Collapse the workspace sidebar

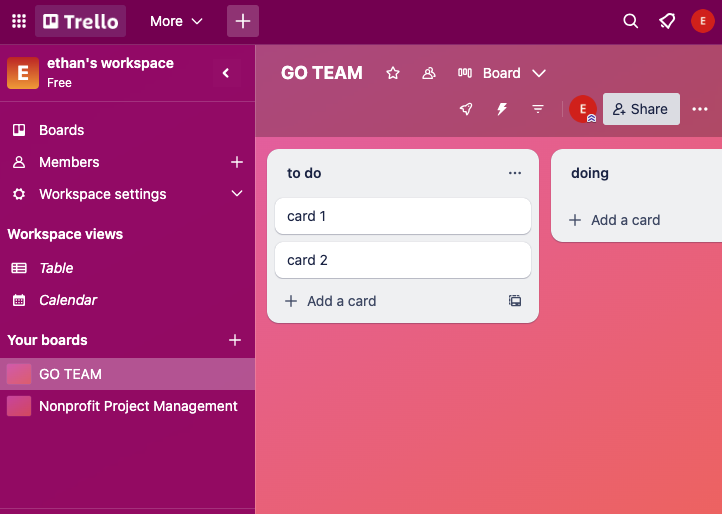pos(226,73)
